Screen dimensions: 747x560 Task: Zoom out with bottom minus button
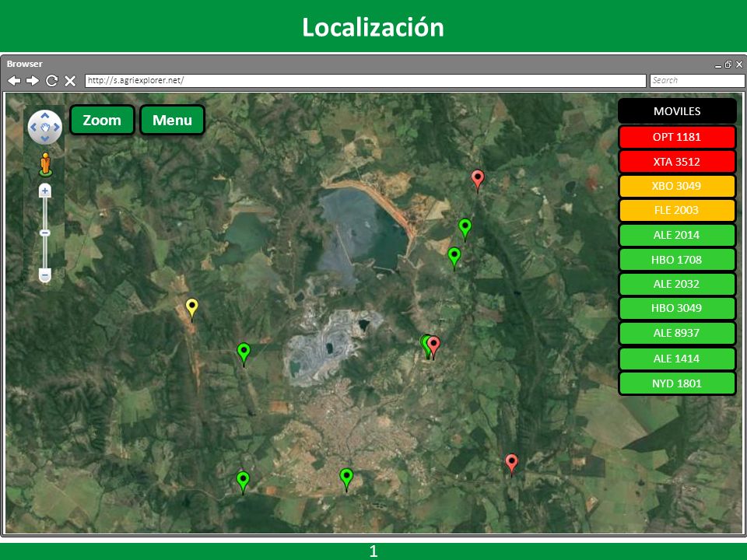[x=45, y=275]
